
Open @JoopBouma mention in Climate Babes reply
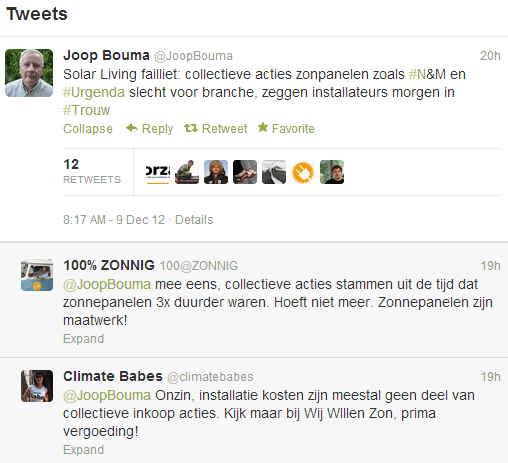click(x=107, y=395)
